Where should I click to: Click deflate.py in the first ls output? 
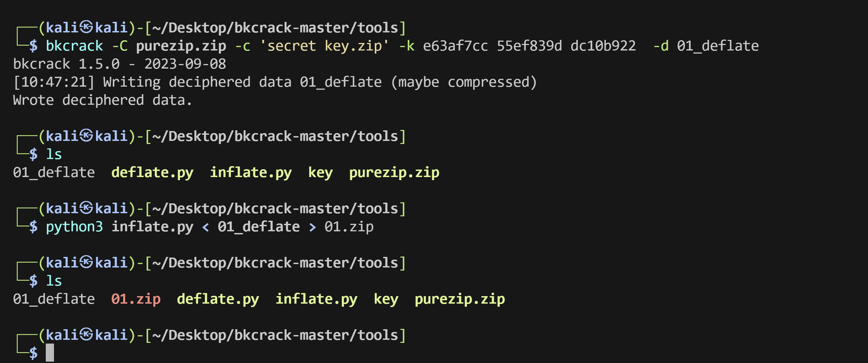tap(152, 173)
